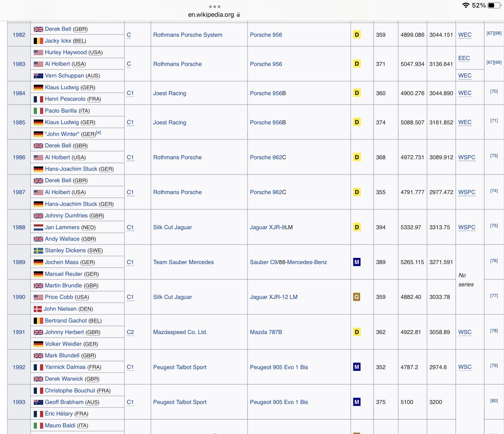Image resolution: width=504 pixels, height=434 pixels.
Task: Open the Jaguar XJR-12 LM link
Action: pyautogui.click(x=274, y=297)
